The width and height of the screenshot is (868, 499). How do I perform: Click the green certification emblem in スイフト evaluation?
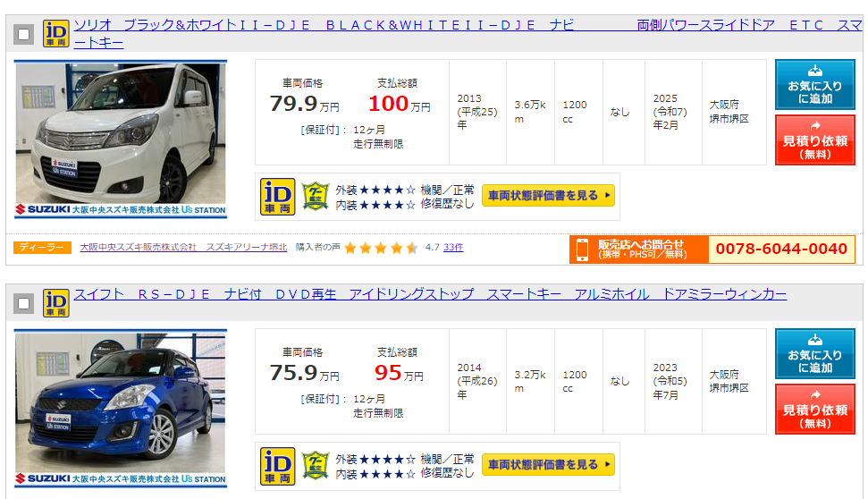316,465
